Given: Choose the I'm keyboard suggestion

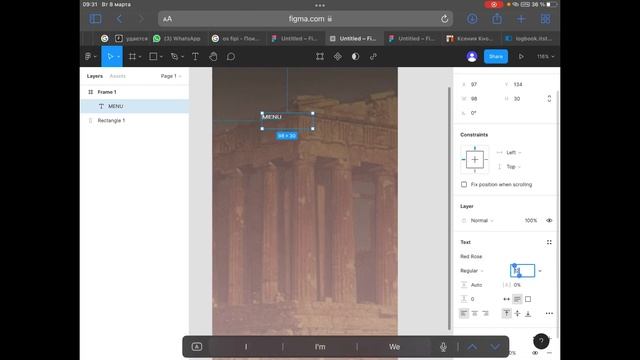Looking at the screenshot, I should (320, 347).
